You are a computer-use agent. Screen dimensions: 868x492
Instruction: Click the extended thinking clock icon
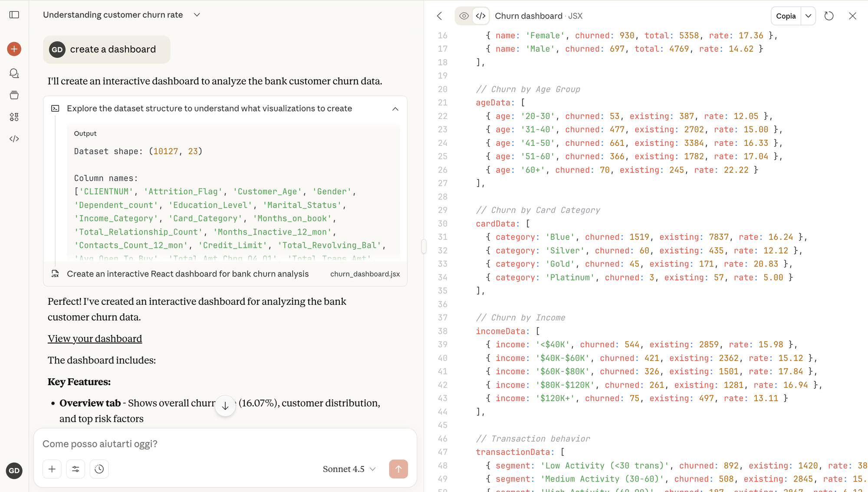point(99,469)
